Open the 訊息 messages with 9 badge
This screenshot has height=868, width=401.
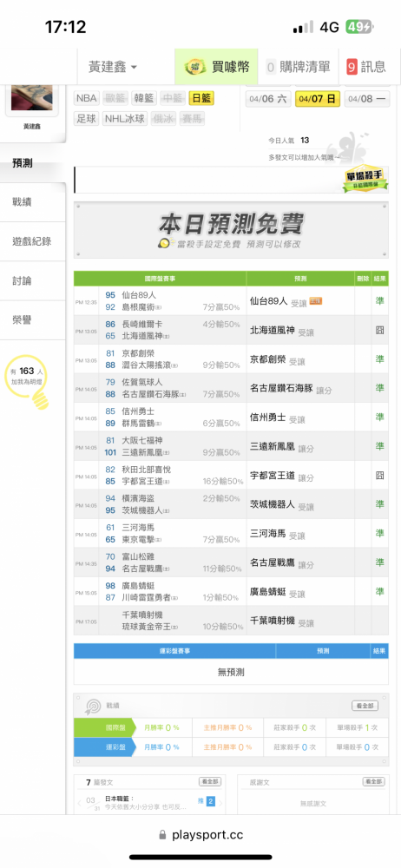pyautogui.click(x=367, y=67)
